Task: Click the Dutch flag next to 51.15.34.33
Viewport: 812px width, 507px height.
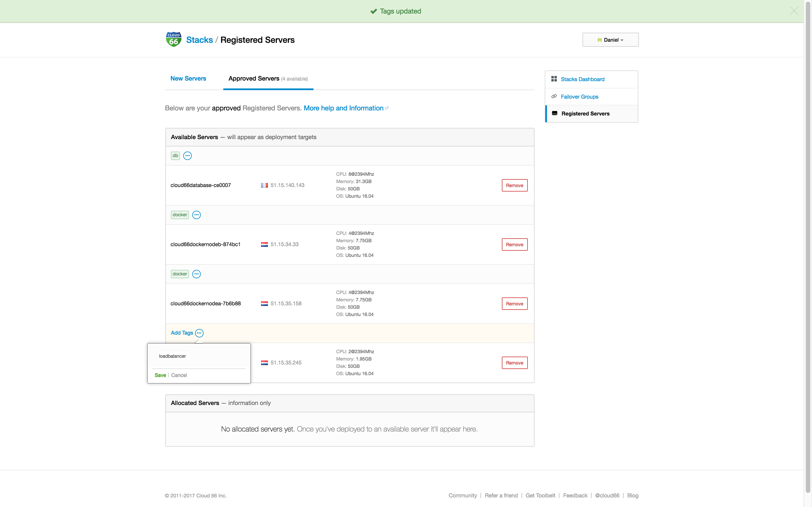Action: pos(265,244)
